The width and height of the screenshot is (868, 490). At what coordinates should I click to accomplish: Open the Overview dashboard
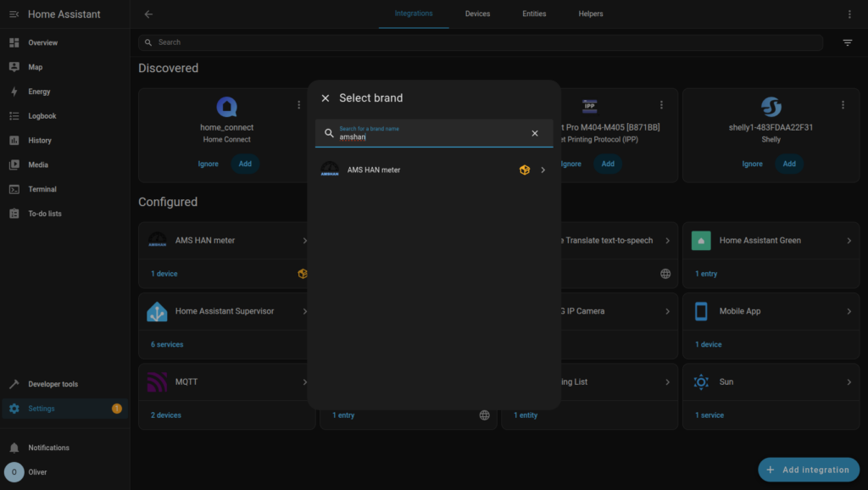(64, 42)
